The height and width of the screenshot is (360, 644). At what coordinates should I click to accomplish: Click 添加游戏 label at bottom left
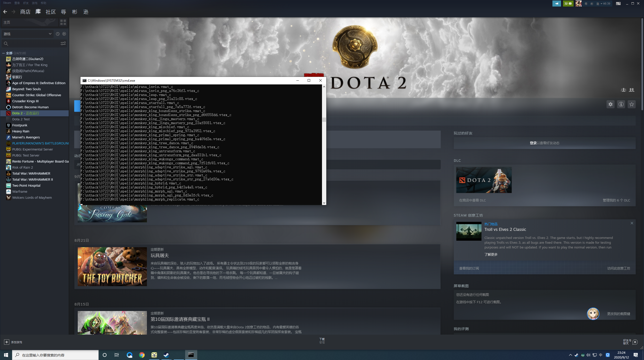(17, 342)
